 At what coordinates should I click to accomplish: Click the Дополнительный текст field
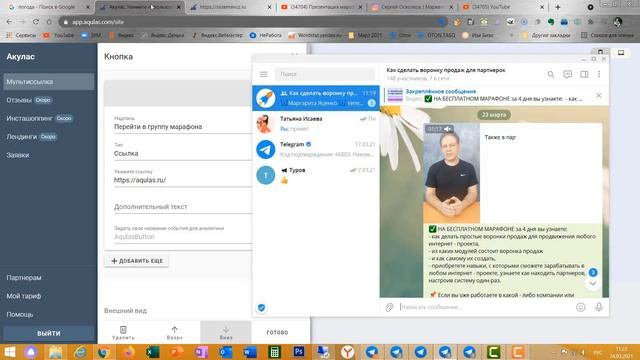click(x=183, y=207)
